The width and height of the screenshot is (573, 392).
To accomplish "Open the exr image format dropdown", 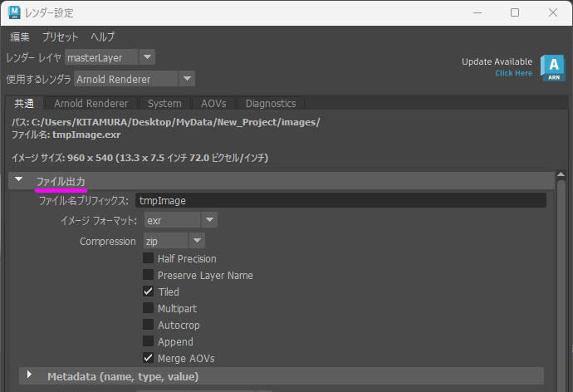I will pos(181,220).
